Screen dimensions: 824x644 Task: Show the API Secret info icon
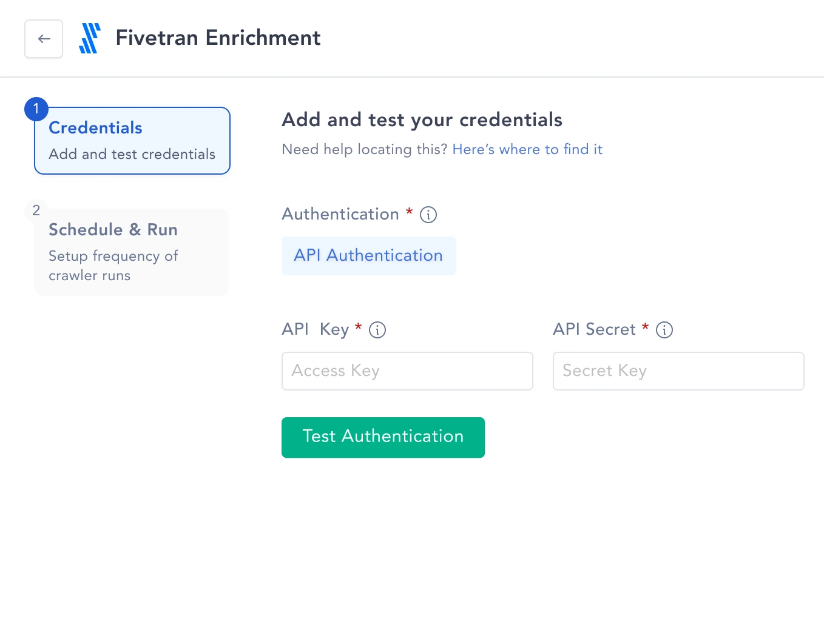coord(664,330)
